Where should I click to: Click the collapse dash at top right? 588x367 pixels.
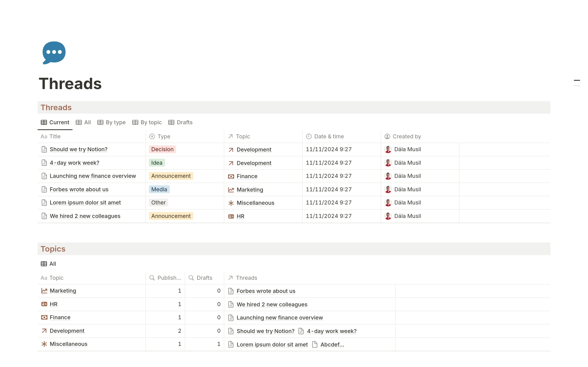[577, 80]
